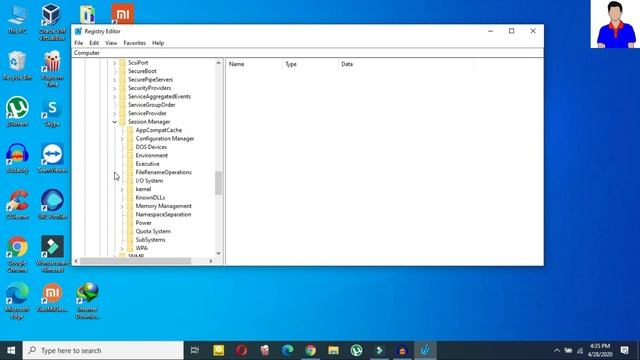The height and width of the screenshot is (360, 640).
Task: Click the tree horizontal scrollbar thumb
Action: tap(135, 261)
